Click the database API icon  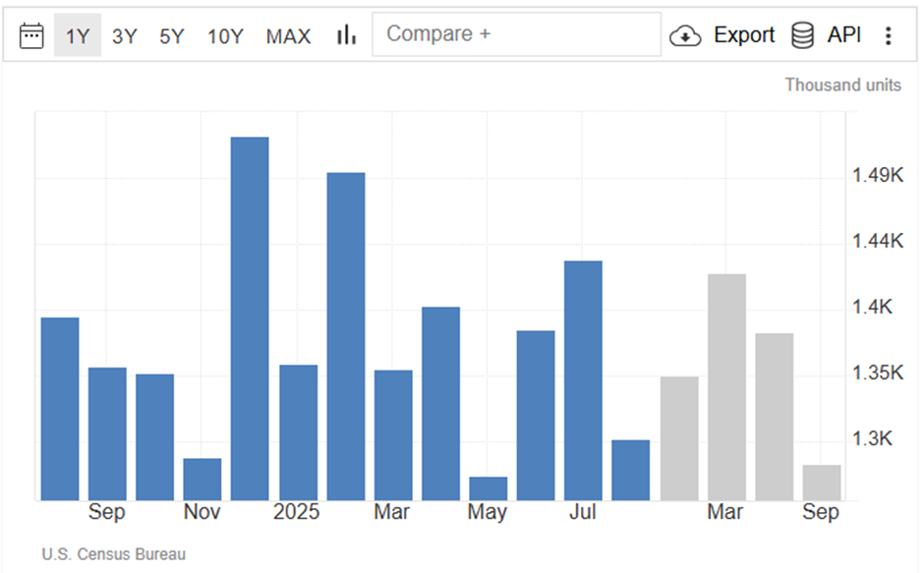(803, 35)
